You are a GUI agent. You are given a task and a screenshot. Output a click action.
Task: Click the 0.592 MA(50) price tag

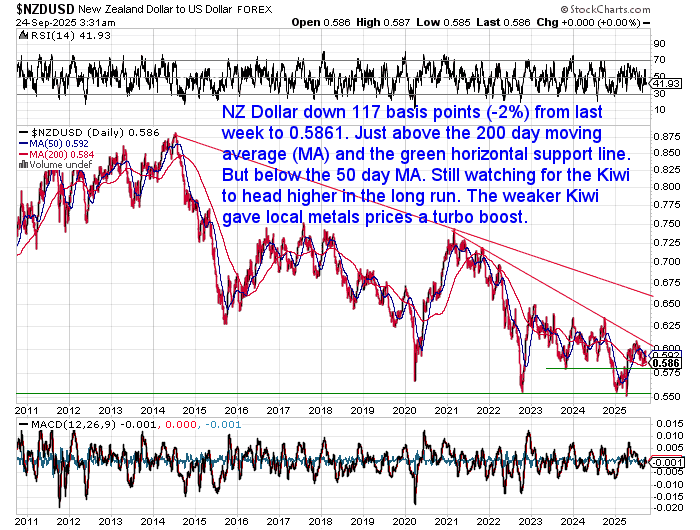(667, 355)
